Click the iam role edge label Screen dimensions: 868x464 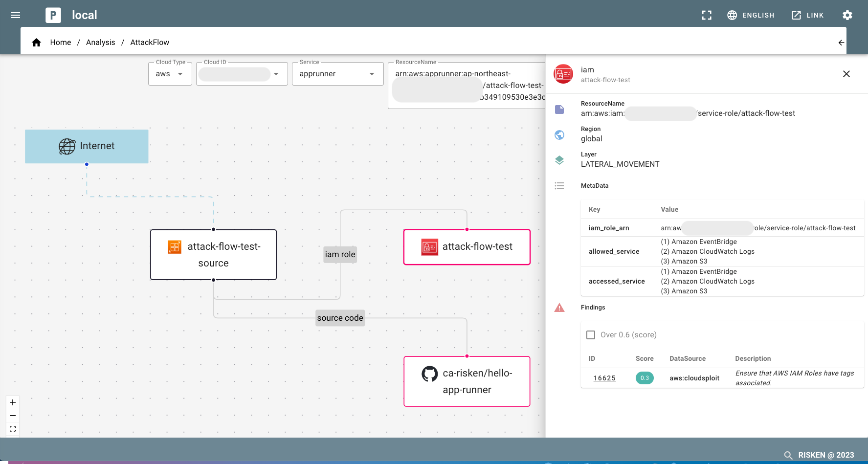(x=340, y=254)
